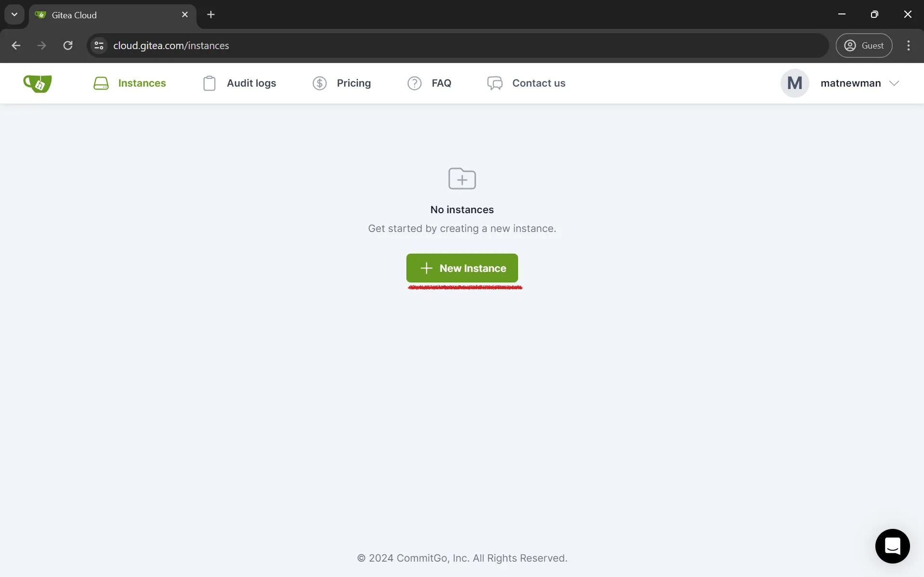
Task: Open the Guest profile button
Action: pos(864,45)
